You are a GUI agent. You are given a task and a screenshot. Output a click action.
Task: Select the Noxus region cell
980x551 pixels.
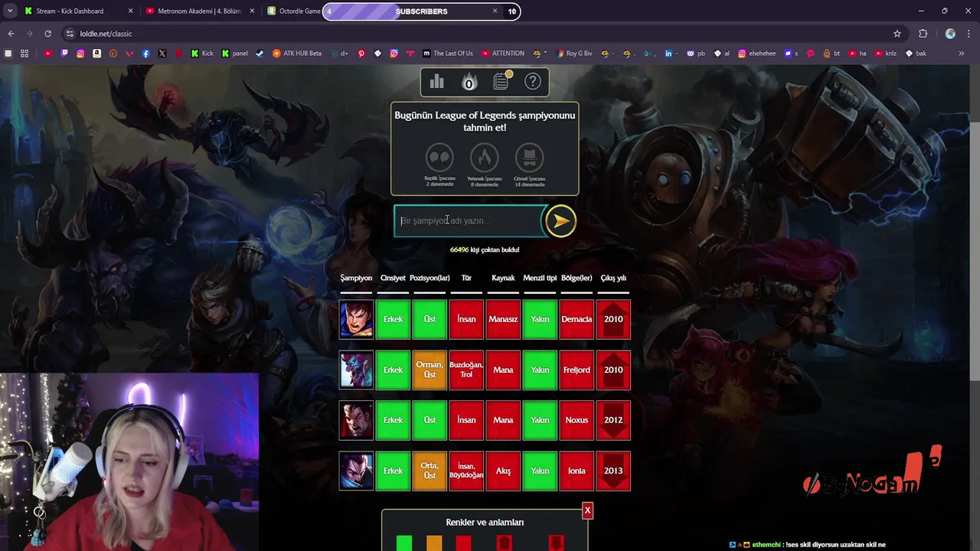[577, 420]
